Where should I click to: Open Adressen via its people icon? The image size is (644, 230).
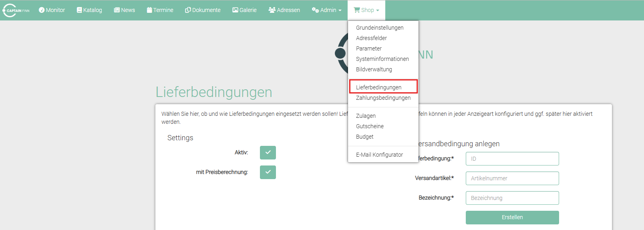(x=272, y=10)
